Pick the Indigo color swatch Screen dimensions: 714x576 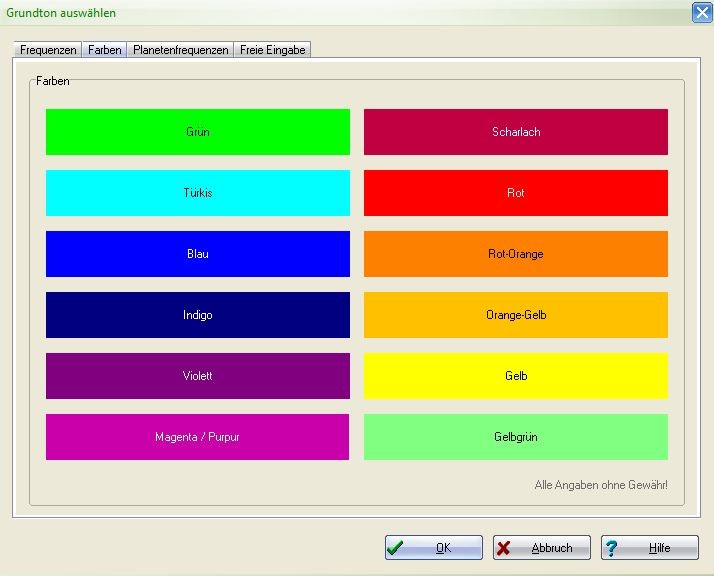pos(198,315)
